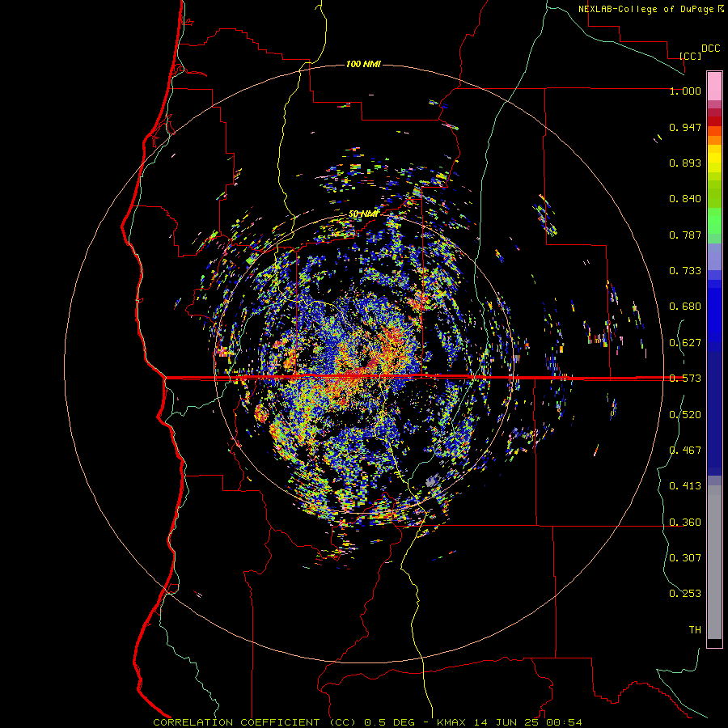Click the 0.307 scale value

685,558
